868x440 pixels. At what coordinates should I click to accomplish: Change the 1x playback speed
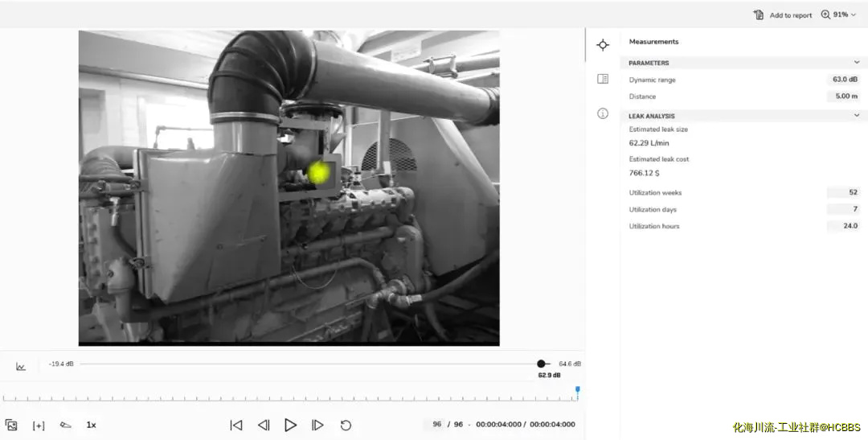click(x=91, y=425)
